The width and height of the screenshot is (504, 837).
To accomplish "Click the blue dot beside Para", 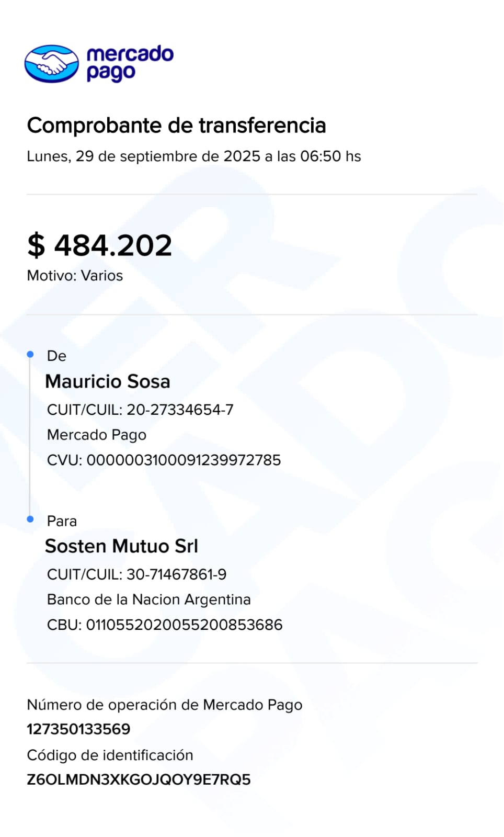I will (x=30, y=519).
